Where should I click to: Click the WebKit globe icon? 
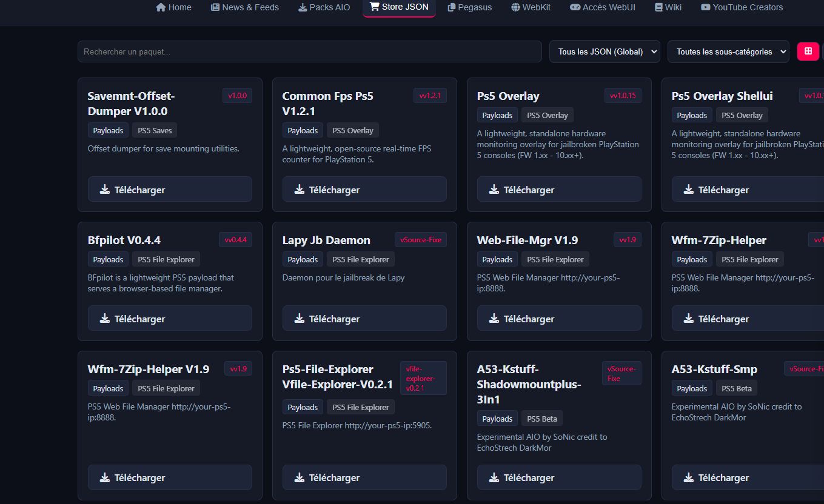click(x=516, y=7)
